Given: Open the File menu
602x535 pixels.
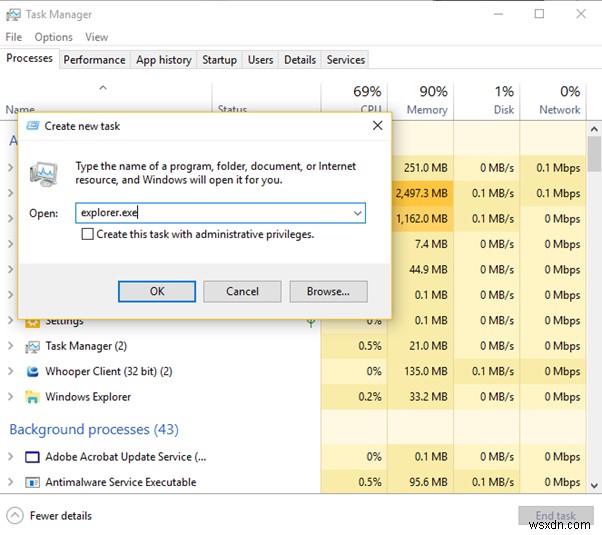Looking at the screenshot, I should tap(14, 37).
